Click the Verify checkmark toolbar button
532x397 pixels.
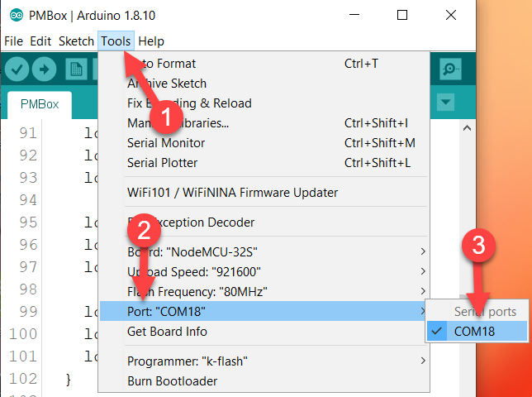(x=17, y=69)
